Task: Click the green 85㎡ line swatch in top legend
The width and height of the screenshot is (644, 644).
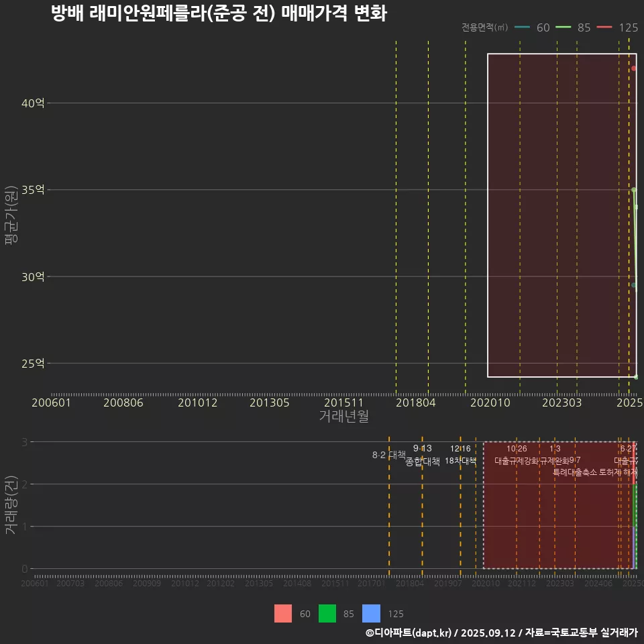Action: pos(563,27)
